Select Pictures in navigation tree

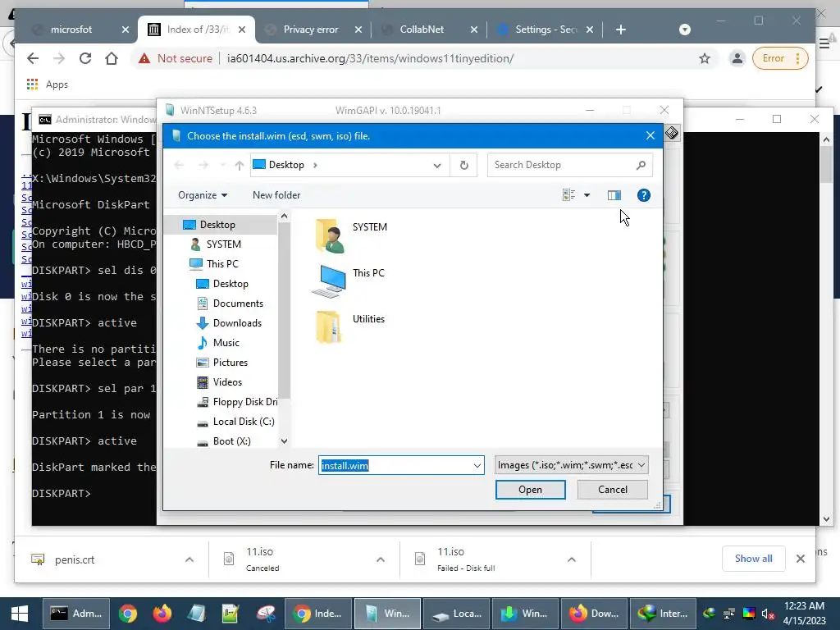(230, 363)
